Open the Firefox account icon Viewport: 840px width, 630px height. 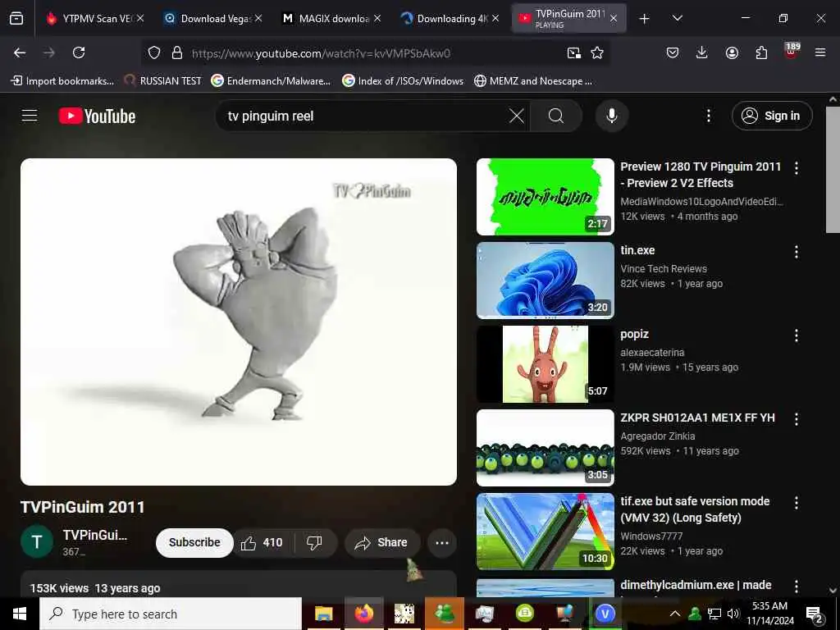[732, 52]
